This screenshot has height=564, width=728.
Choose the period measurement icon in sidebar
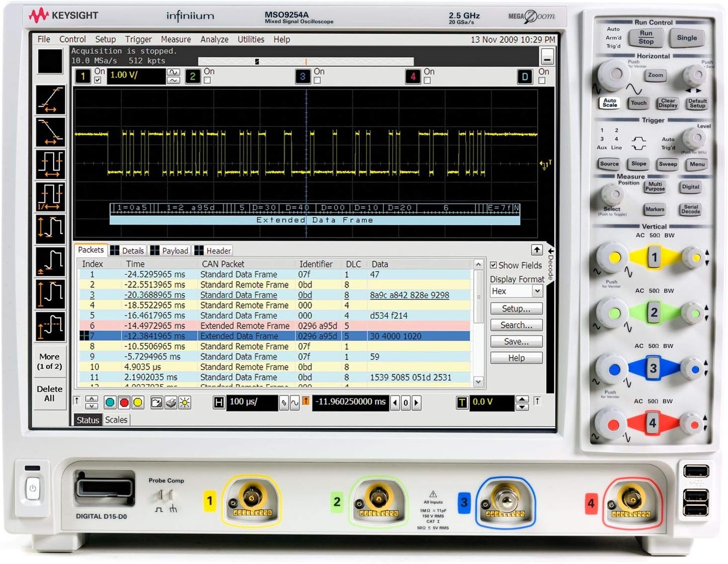click(x=51, y=164)
